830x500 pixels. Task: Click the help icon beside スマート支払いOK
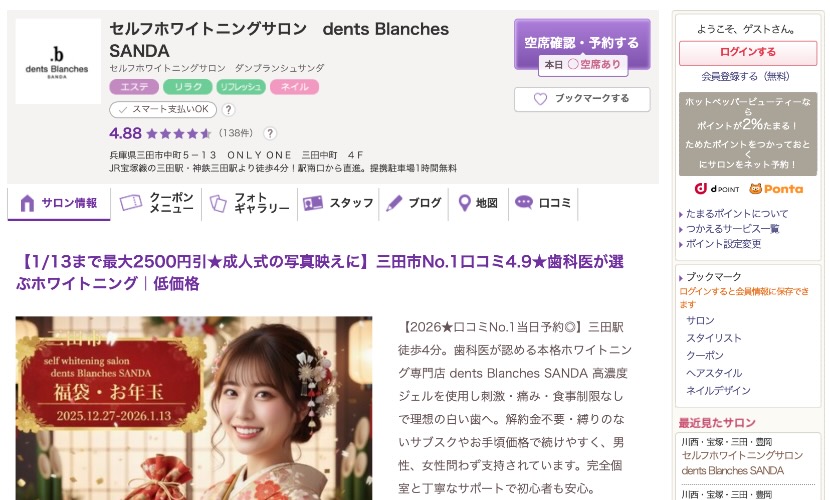228,110
